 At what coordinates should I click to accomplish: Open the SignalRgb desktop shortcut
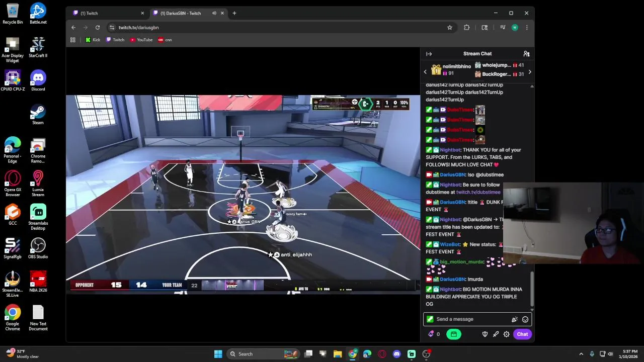click(x=13, y=248)
